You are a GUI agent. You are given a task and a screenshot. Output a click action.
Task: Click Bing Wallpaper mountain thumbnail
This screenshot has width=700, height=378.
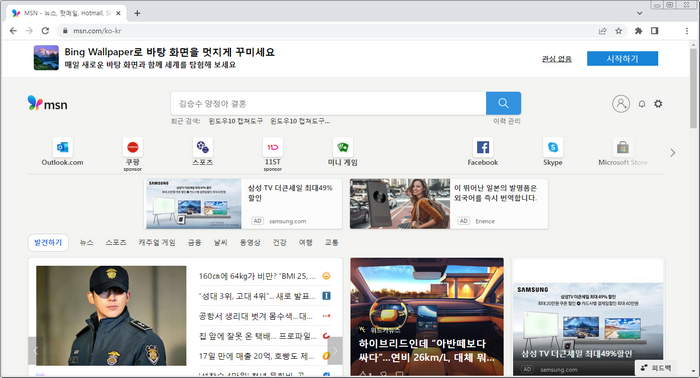click(46, 58)
